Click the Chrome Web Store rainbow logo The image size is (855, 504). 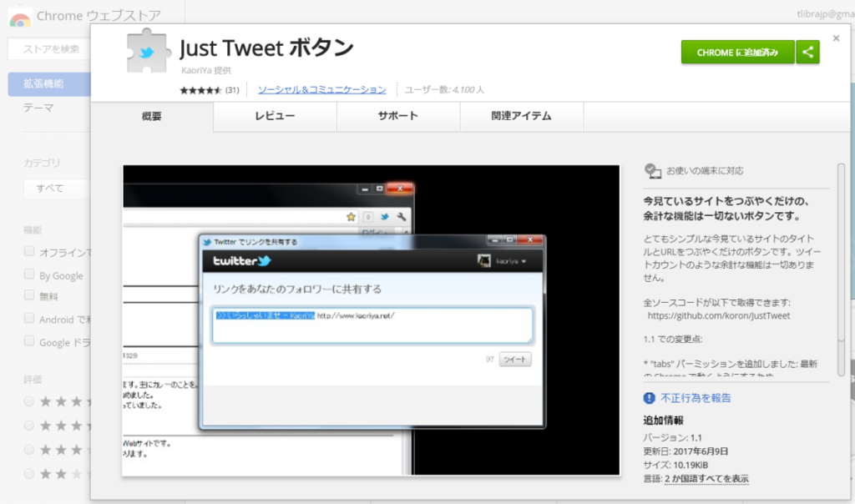[x=20, y=18]
